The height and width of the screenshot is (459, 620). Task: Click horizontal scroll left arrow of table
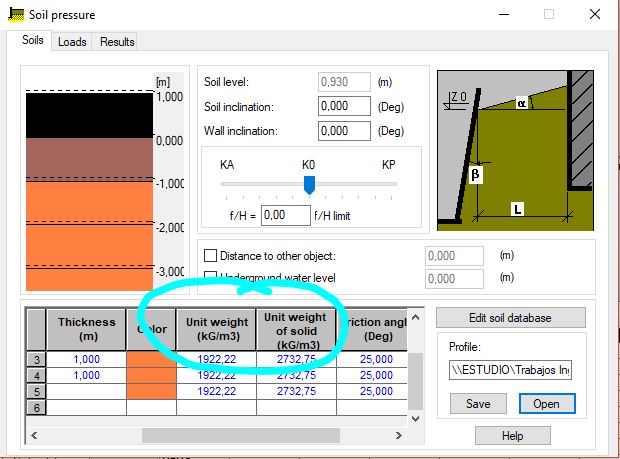(x=34, y=435)
